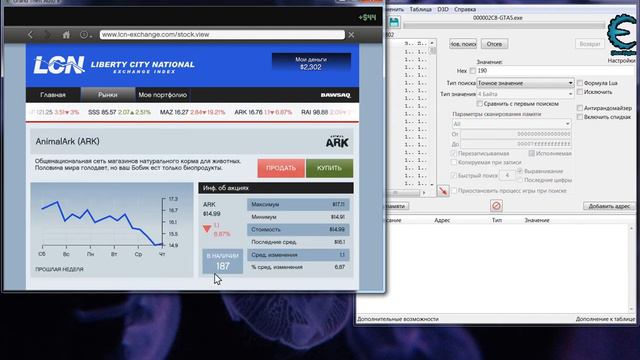The width and height of the screenshot is (640, 360).
Task: Click Мои деньги $2,302 balance box
Action: (x=311, y=63)
